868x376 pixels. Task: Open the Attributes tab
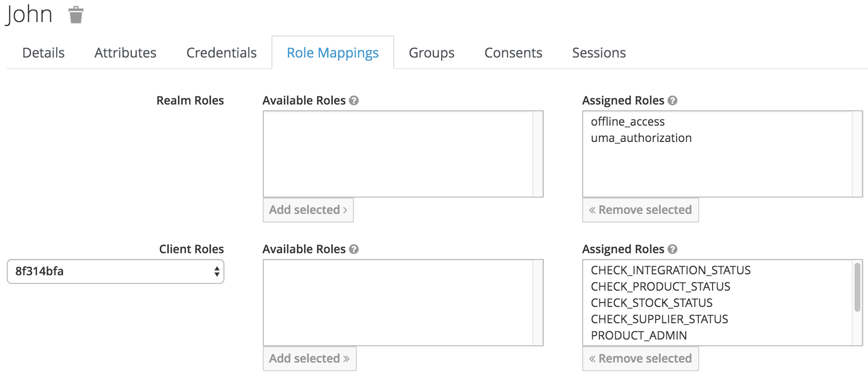pyautogui.click(x=125, y=53)
